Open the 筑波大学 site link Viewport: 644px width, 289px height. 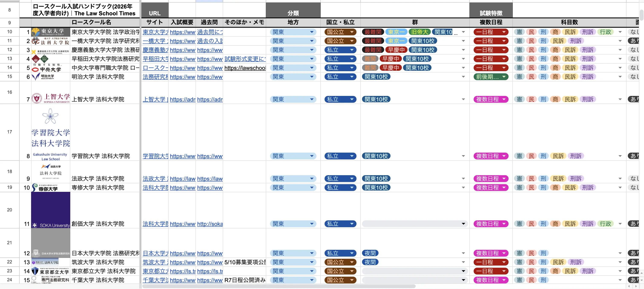pyautogui.click(x=155, y=262)
